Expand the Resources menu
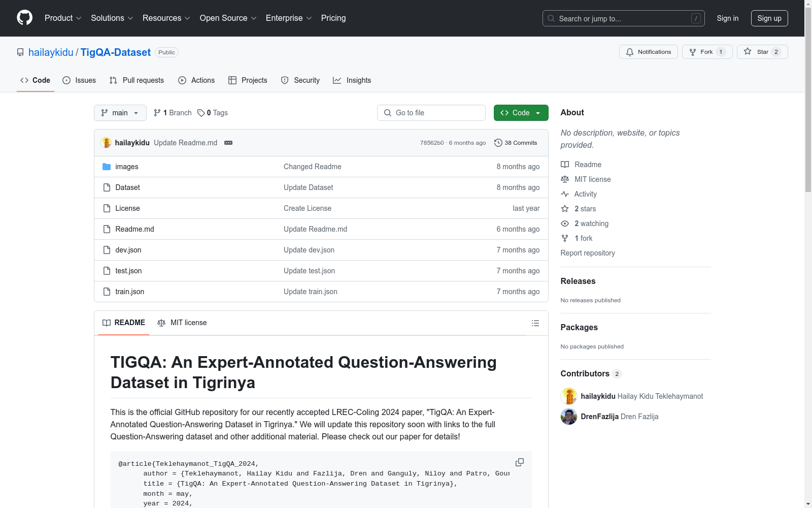This screenshot has height=508, width=812. [x=166, y=18]
